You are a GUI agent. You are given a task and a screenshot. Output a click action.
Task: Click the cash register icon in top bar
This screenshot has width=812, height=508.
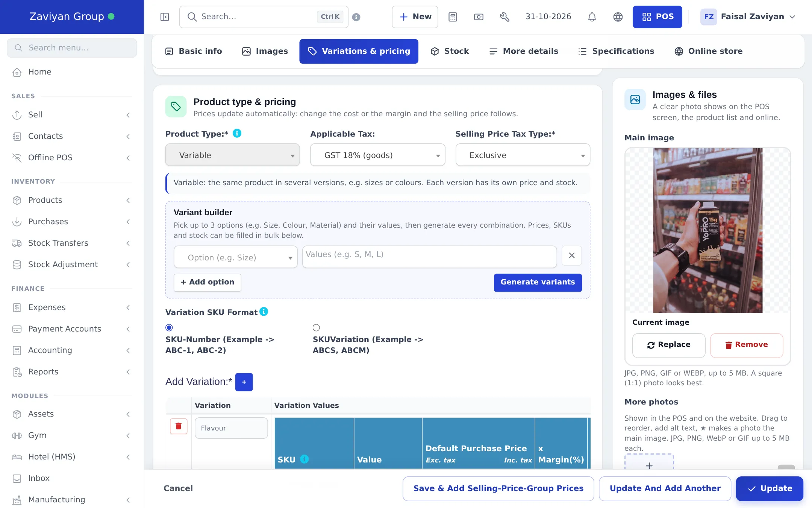(479, 17)
